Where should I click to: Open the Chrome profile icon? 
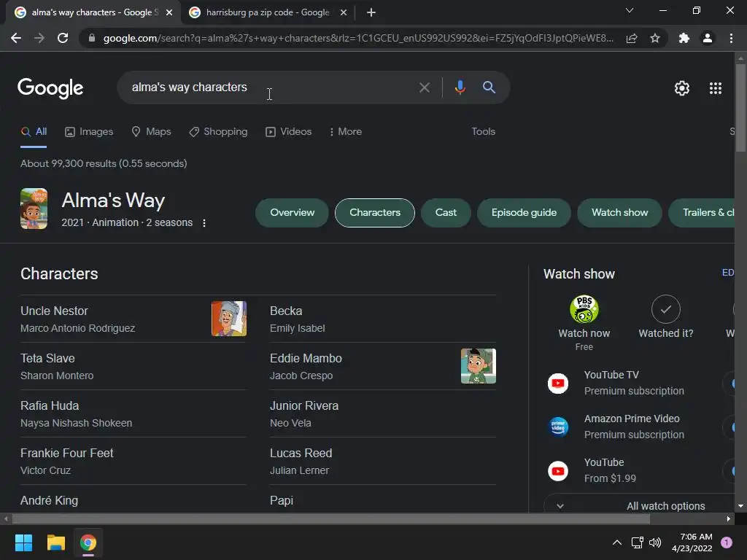click(708, 38)
